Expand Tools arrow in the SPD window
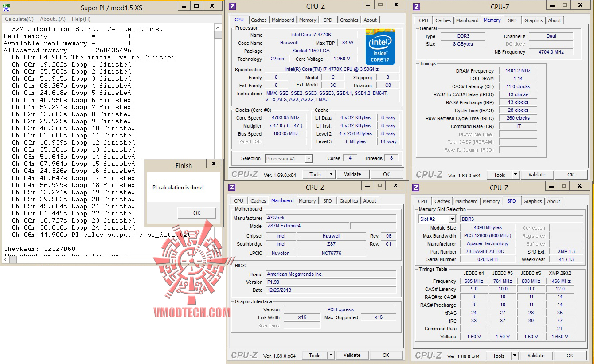Image resolution: width=594 pixels, height=364 pixels. pos(515,356)
